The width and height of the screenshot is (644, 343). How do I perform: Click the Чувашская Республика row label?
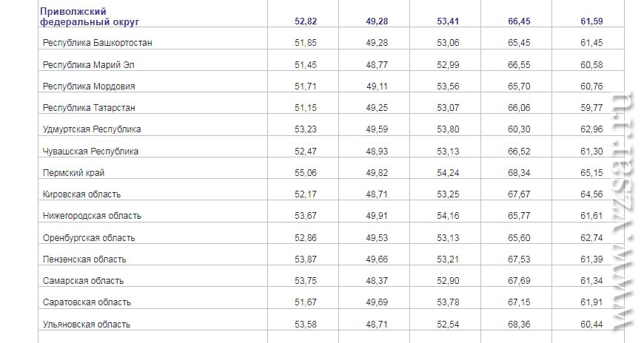[x=90, y=151]
